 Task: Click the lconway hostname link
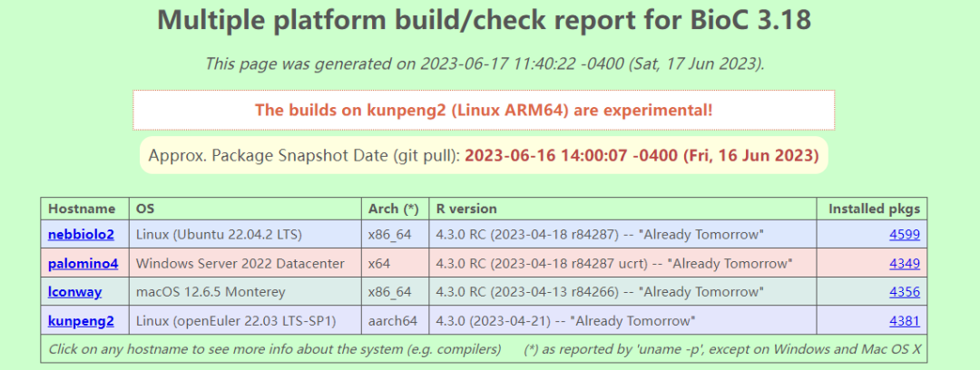point(74,292)
